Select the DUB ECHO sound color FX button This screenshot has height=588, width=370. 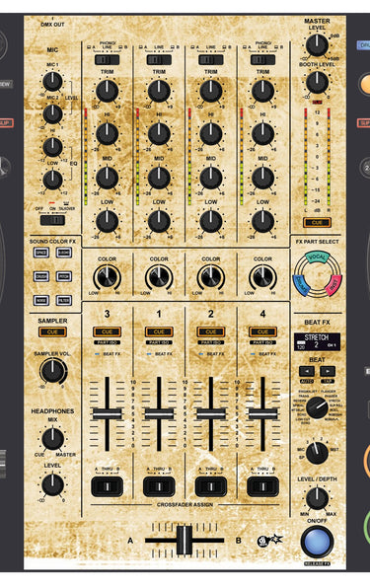coord(64,253)
